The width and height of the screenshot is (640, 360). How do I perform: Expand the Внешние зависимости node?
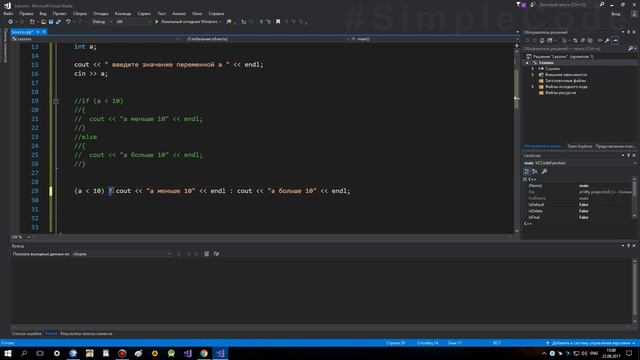(x=533, y=75)
